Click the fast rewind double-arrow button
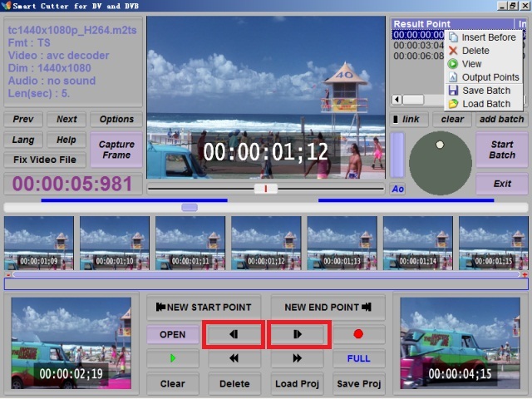Screen dimensions: 532x399 point(234,358)
